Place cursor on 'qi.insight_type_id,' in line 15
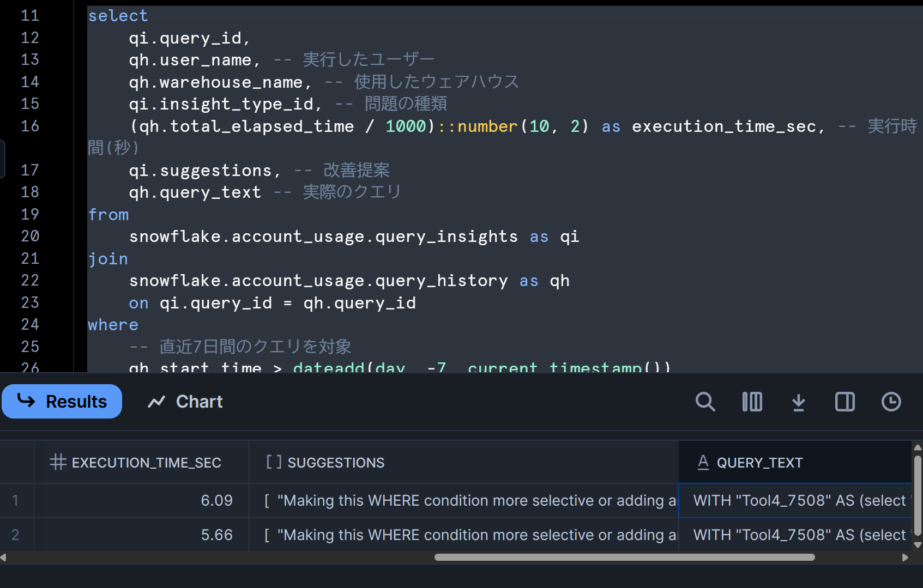The height and width of the screenshot is (588, 923). (x=226, y=104)
